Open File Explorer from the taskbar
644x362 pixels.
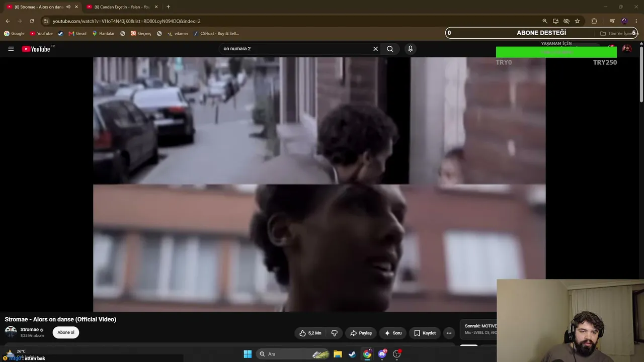[338, 354]
